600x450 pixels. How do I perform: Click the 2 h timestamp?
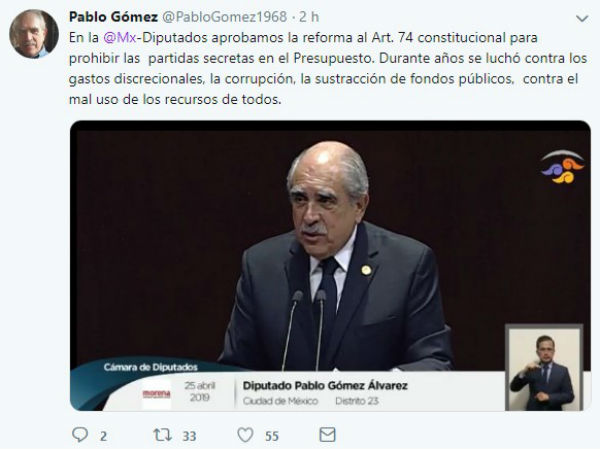point(309,17)
